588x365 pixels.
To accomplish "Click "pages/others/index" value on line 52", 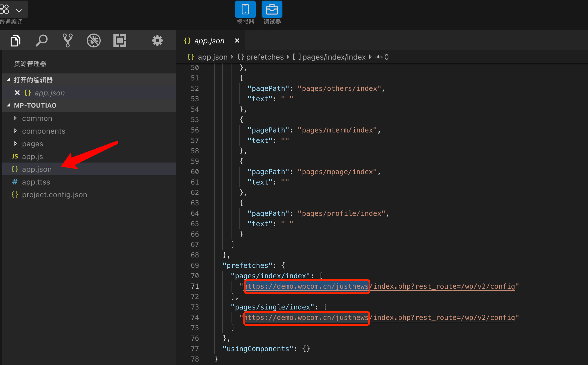I will click(x=339, y=89).
